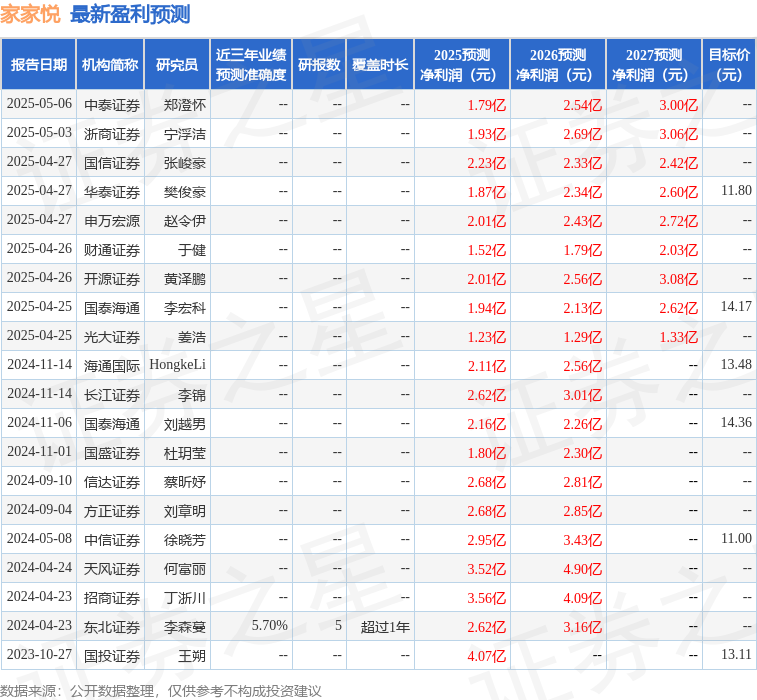Select the 中泰证券 institution cell
This screenshot has width=757, height=700.
pyautogui.click(x=112, y=105)
